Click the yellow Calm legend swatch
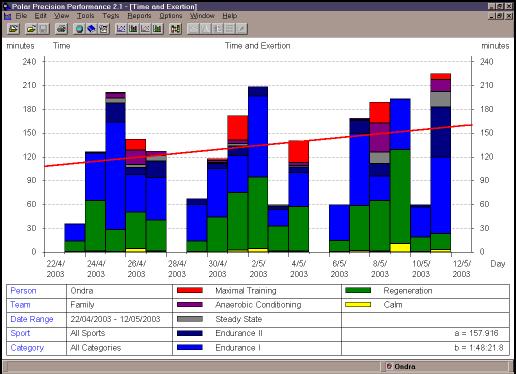 coord(358,304)
